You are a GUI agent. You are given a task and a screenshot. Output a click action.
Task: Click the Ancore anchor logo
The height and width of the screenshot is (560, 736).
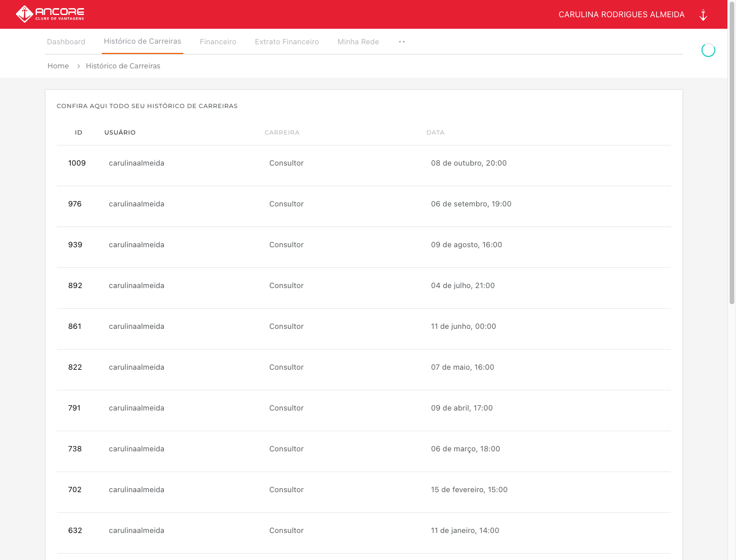[24, 14]
